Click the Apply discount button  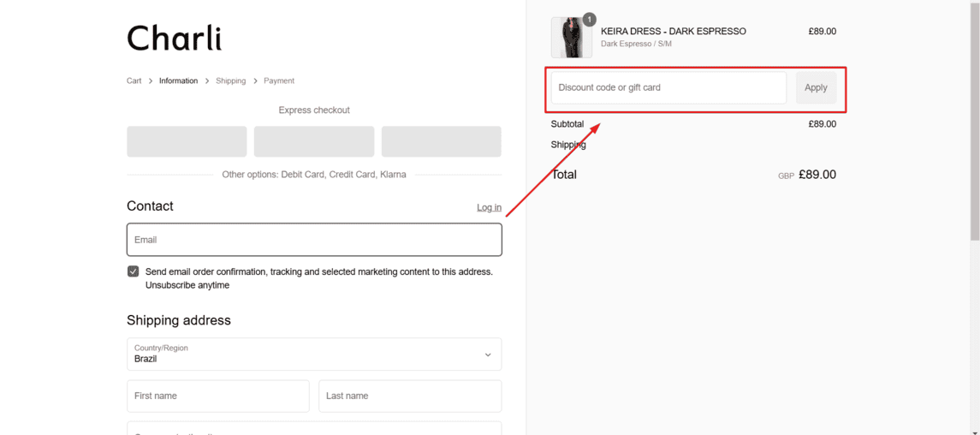pos(817,87)
